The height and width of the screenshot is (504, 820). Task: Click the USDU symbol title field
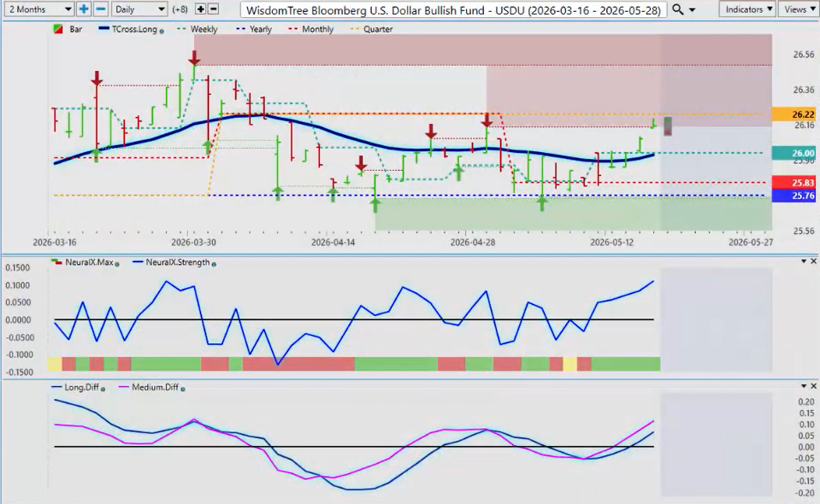click(453, 10)
